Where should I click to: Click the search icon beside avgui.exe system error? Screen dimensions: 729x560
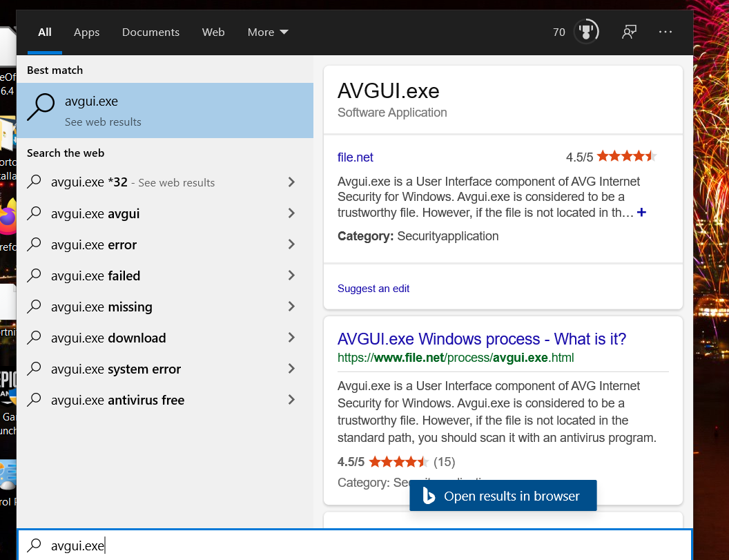point(34,369)
